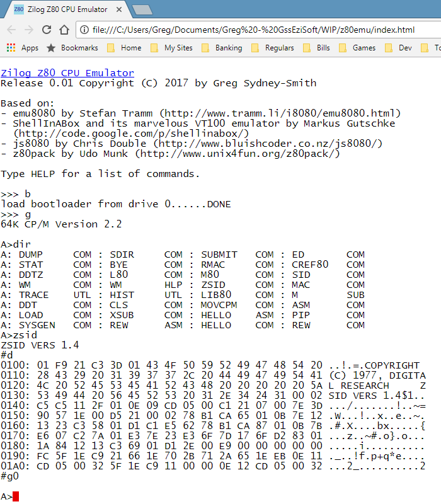
Task: Click the browser home icon
Action: 64,30
